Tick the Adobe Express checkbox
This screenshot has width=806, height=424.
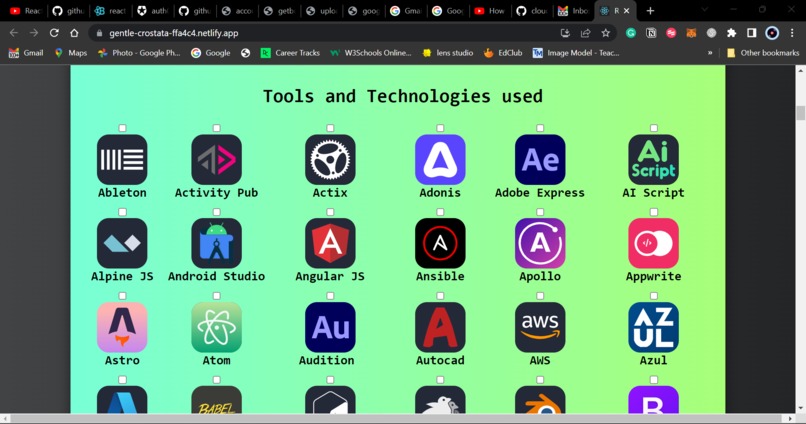[x=540, y=128]
